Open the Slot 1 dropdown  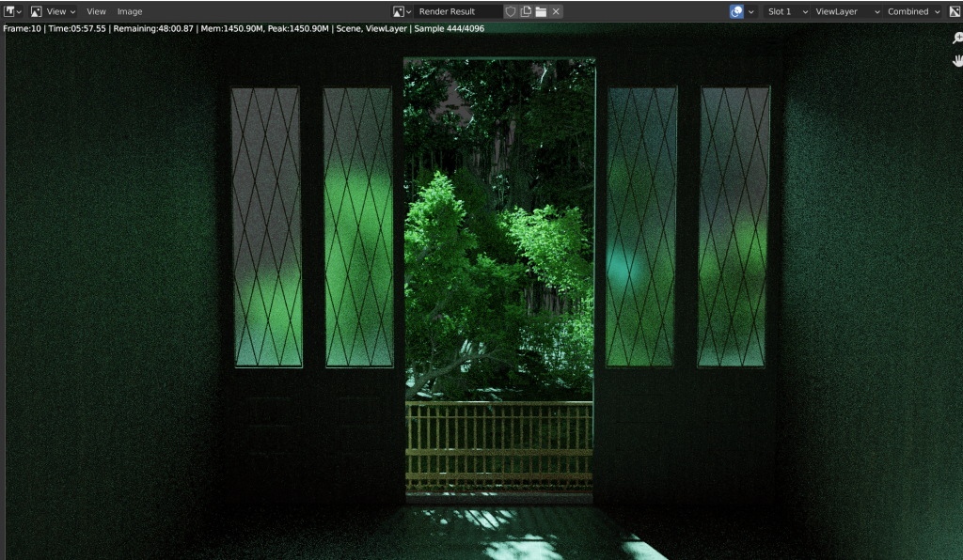786,11
